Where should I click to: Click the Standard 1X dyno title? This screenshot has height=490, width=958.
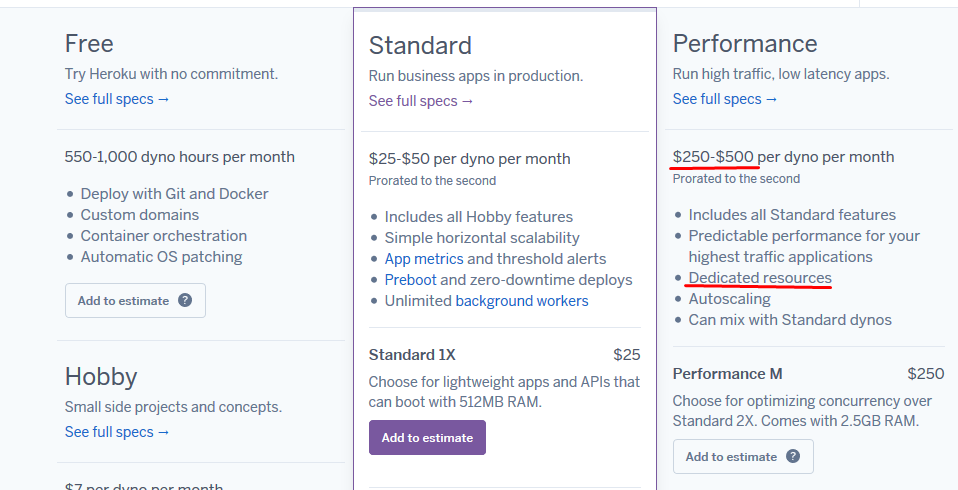(412, 355)
